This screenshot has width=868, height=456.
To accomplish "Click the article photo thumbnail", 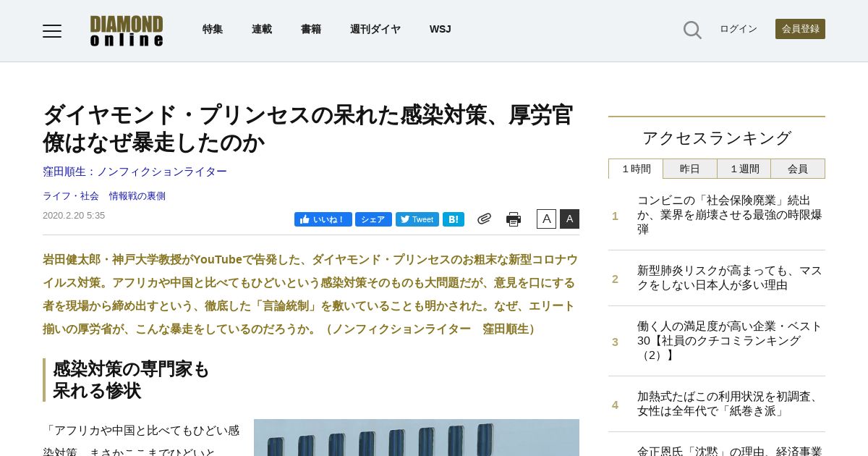I will [417, 437].
